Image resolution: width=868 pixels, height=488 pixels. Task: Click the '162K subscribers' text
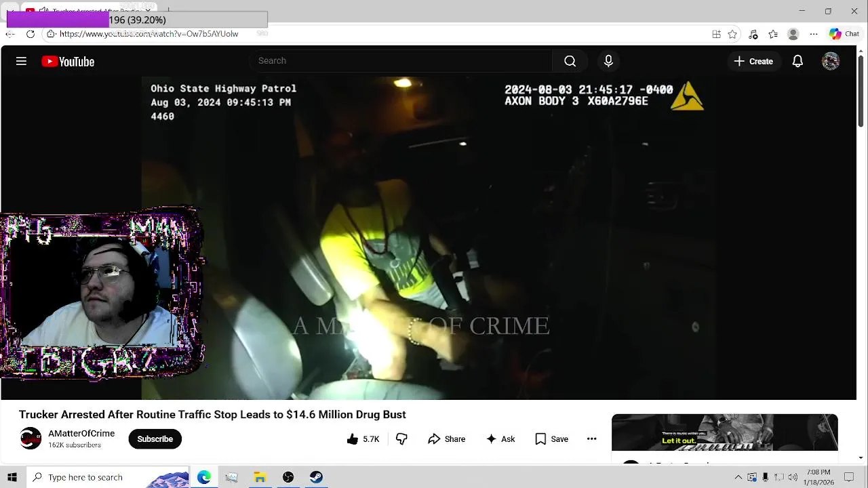(x=75, y=445)
